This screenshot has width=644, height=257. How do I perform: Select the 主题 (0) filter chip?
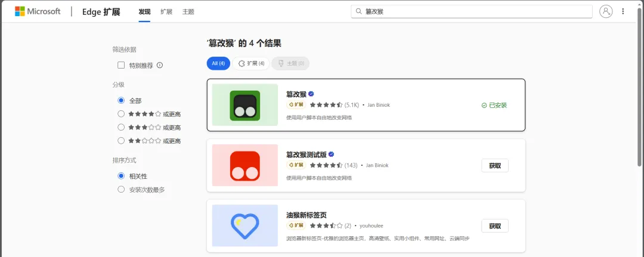290,64
